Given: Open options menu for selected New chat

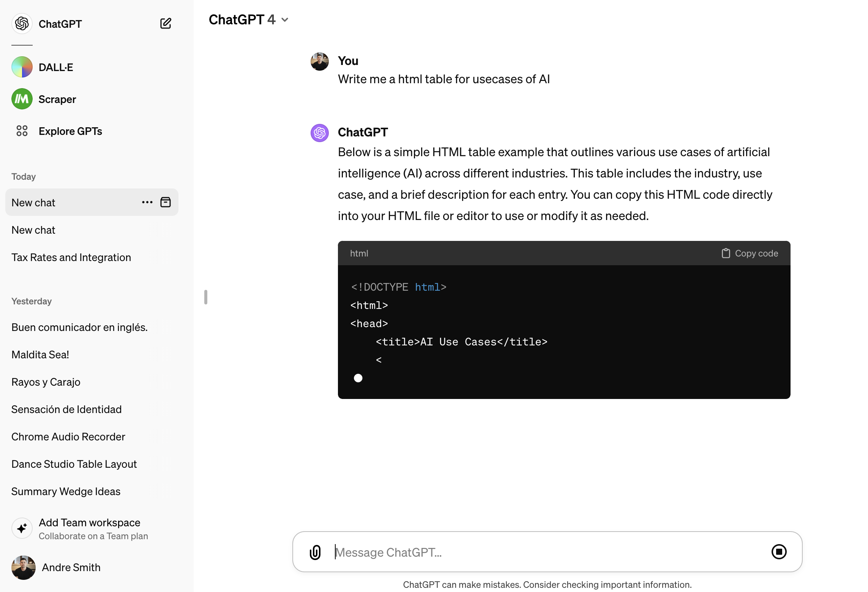Looking at the screenshot, I should pyautogui.click(x=147, y=202).
